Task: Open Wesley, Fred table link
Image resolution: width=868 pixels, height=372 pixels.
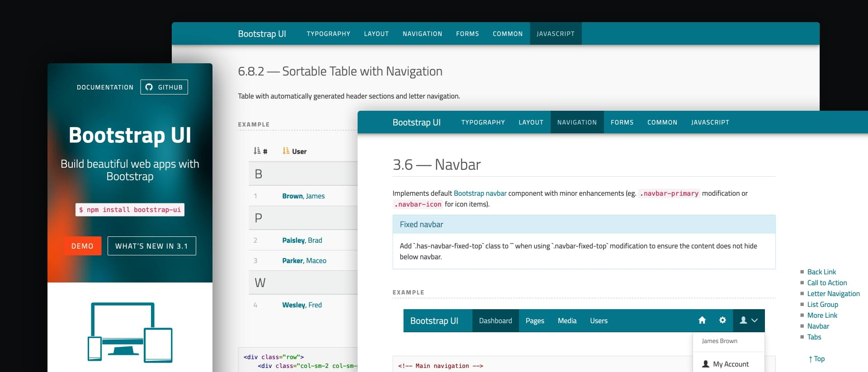Action: 302,305
